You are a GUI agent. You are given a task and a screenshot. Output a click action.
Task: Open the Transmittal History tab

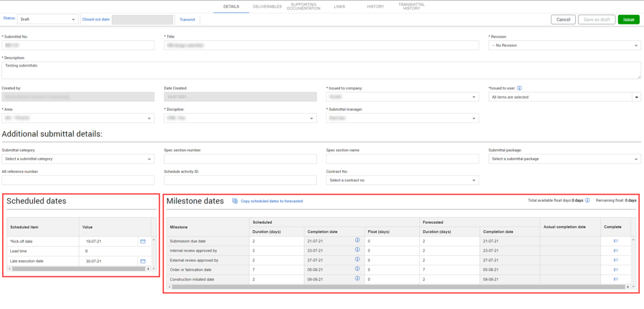coord(411,6)
